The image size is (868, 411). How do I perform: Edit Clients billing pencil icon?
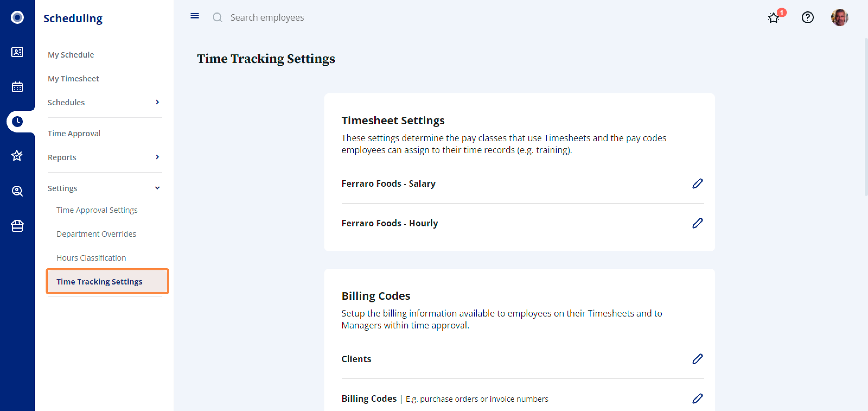(697, 359)
